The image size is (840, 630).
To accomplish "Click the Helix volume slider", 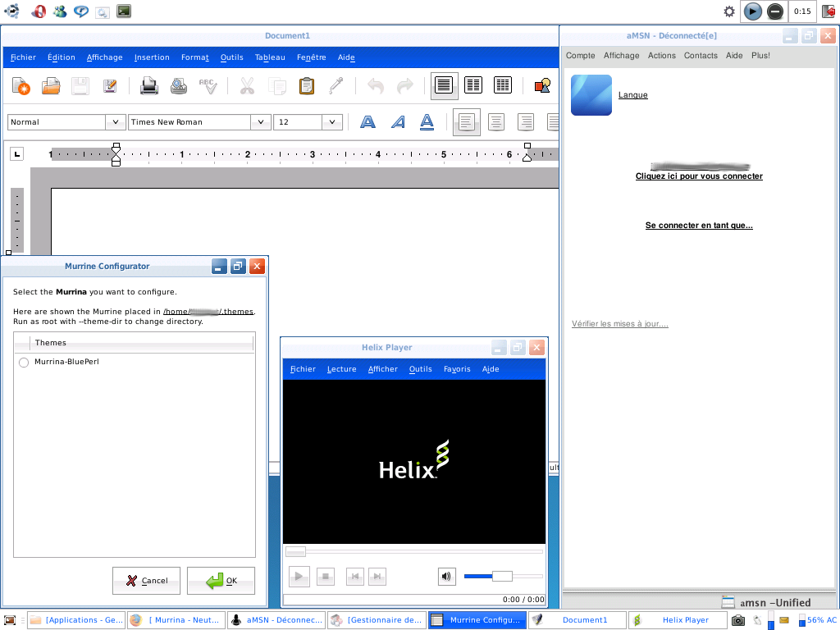I will [x=503, y=577].
